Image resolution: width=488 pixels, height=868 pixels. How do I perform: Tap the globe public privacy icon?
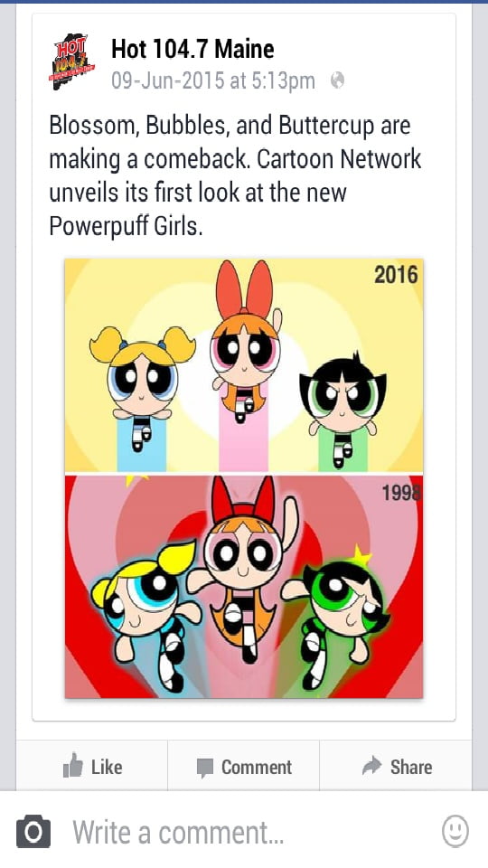(337, 80)
